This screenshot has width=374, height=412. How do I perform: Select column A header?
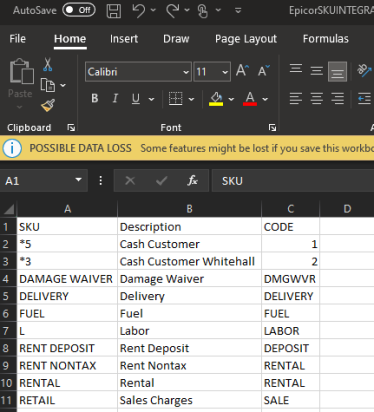(x=67, y=209)
